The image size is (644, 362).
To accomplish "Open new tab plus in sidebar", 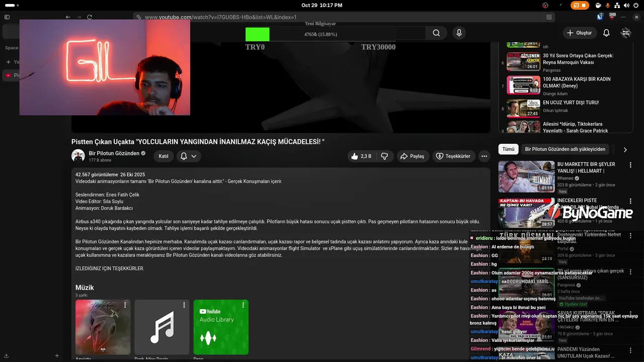I will (8, 62).
